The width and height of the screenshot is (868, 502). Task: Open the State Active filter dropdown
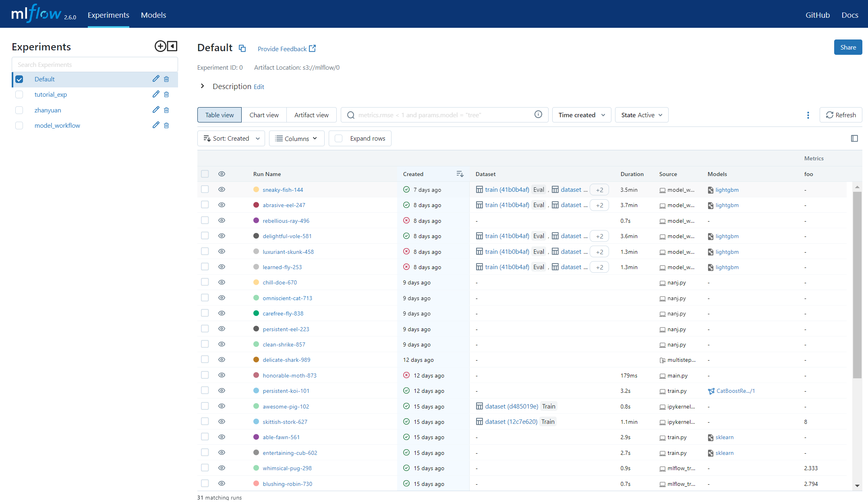(x=641, y=115)
